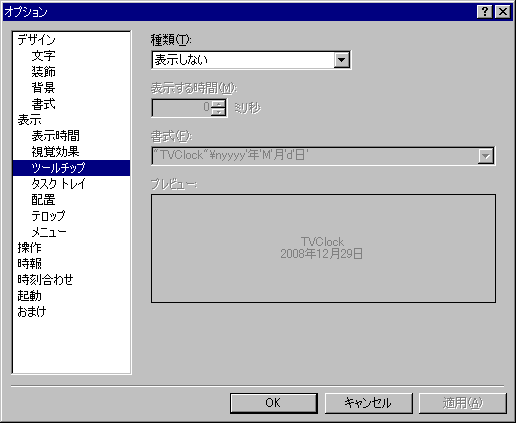Click the OK button
The height and width of the screenshot is (423, 516).
(x=274, y=403)
